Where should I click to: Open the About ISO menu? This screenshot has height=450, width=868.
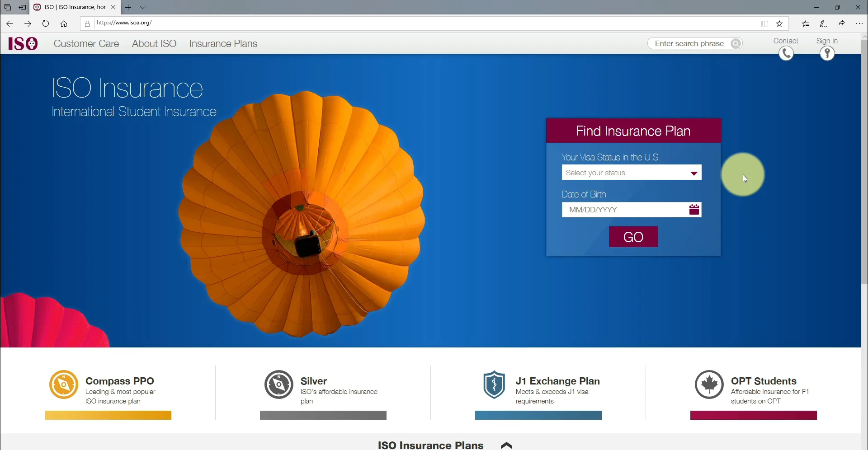[154, 44]
